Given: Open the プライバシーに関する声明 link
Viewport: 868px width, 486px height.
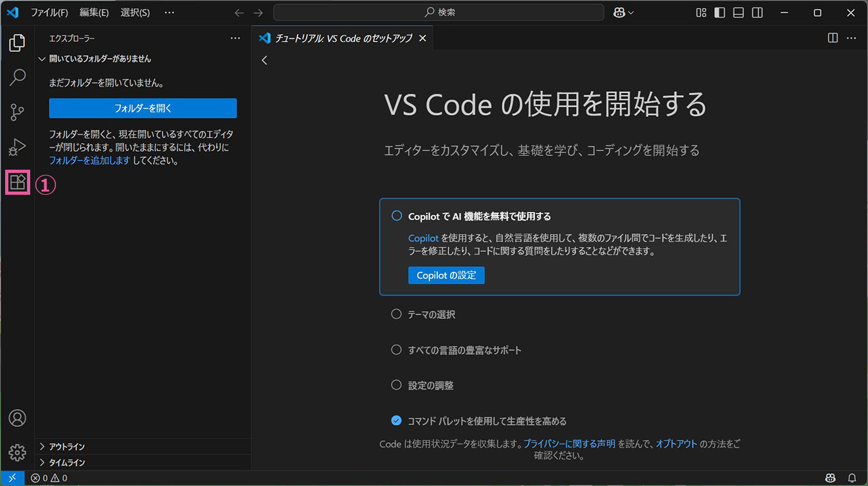Looking at the screenshot, I should pos(570,444).
